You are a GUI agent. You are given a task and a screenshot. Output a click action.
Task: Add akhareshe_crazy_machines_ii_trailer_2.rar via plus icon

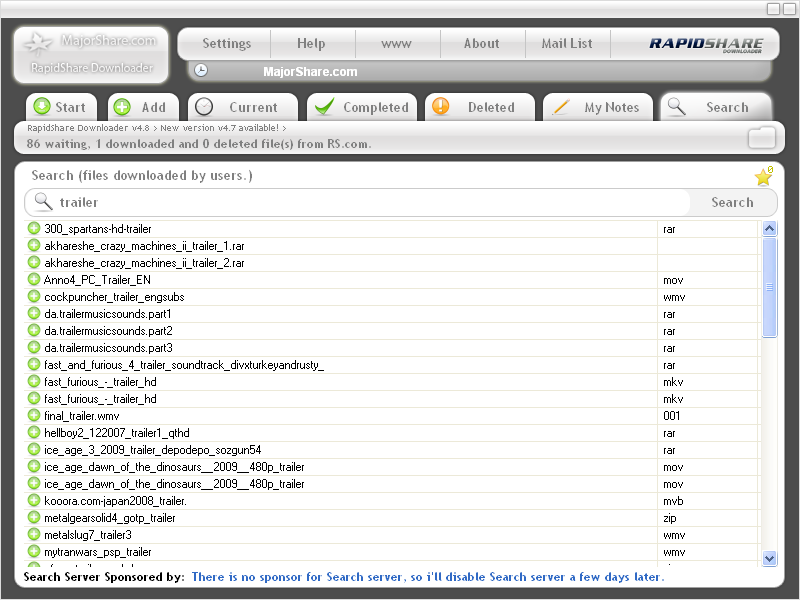34,262
